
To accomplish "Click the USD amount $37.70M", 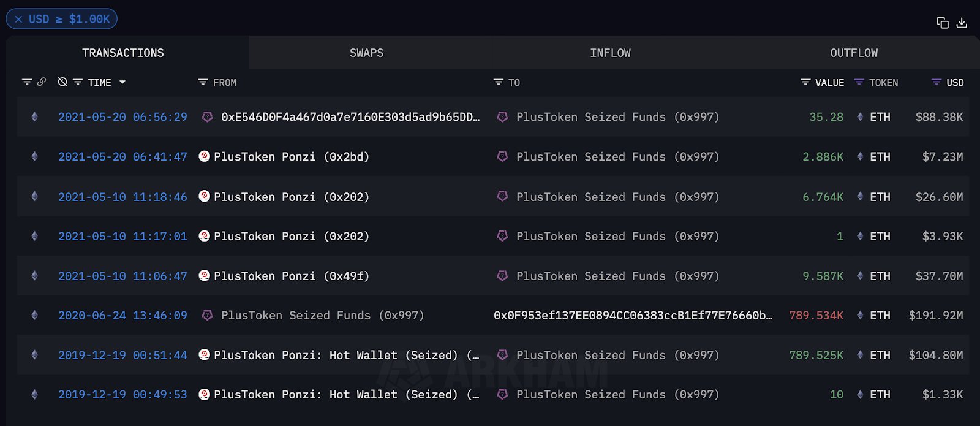I will click(x=940, y=276).
